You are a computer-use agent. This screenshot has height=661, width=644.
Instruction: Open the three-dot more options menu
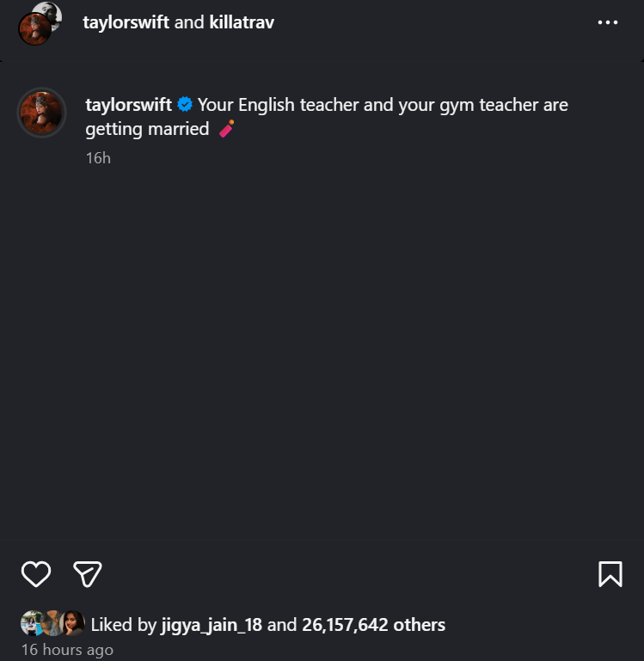tap(608, 22)
